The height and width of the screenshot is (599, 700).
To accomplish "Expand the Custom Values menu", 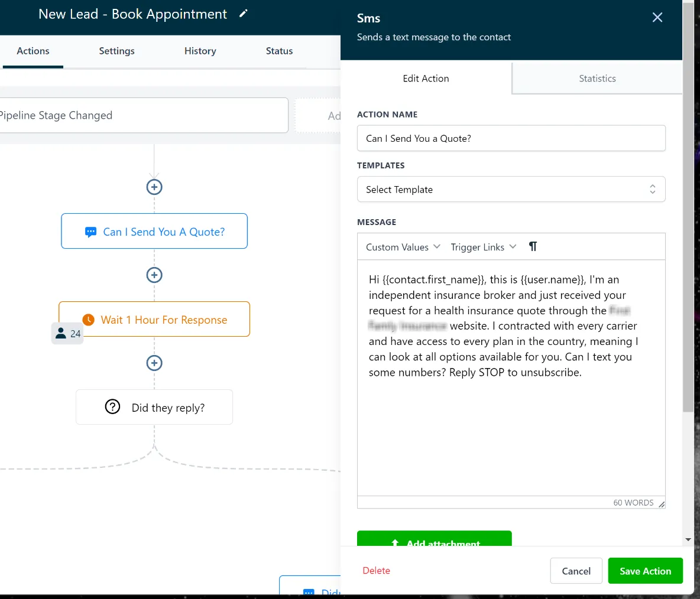I will [x=403, y=247].
